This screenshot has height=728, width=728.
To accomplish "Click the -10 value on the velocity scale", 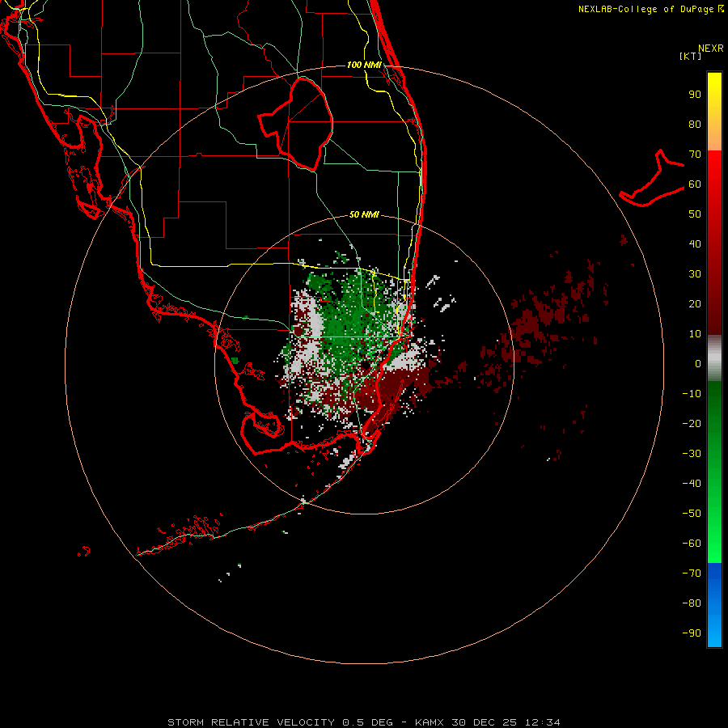I will pyautogui.click(x=692, y=394).
